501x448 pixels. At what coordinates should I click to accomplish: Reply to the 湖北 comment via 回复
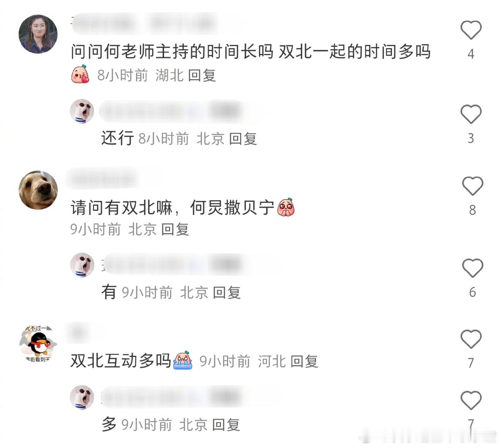202,75
